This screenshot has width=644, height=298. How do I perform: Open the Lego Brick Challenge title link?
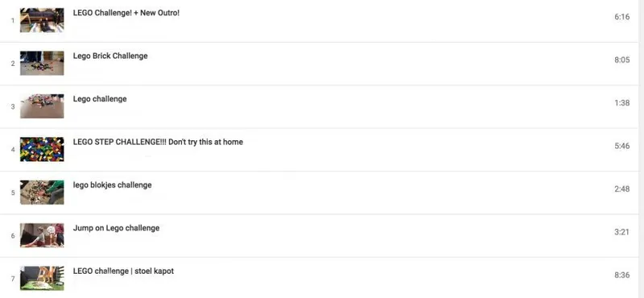pos(110,56)
